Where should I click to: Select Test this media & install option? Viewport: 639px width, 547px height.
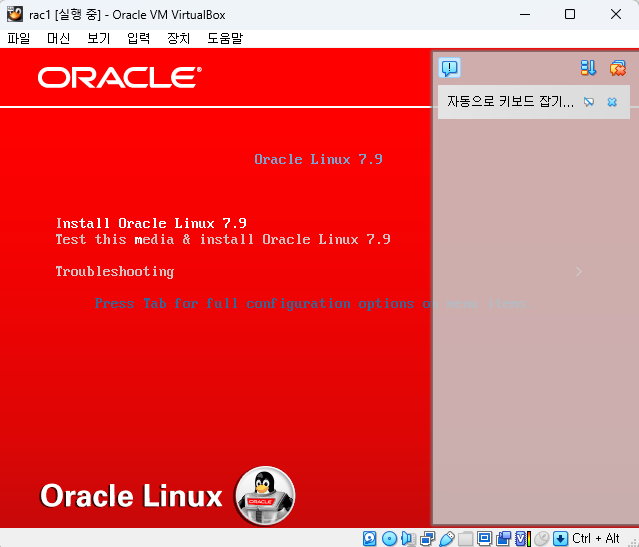223,239
